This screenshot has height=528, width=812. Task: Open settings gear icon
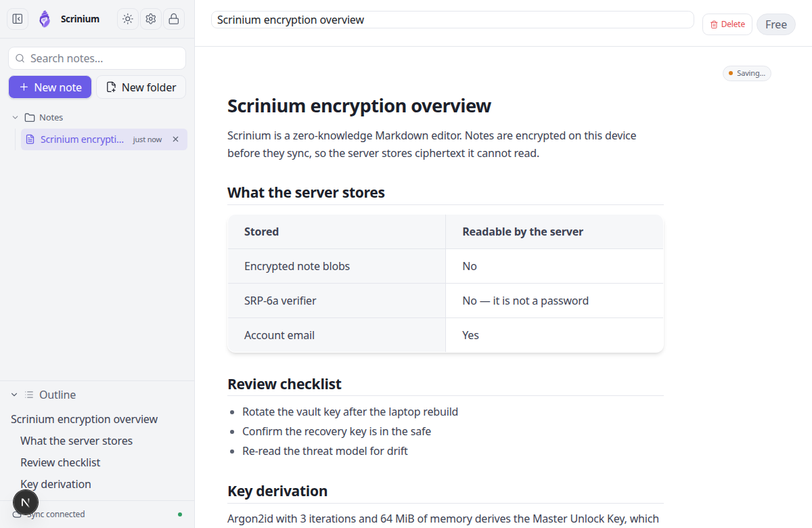tap(151, 19)
